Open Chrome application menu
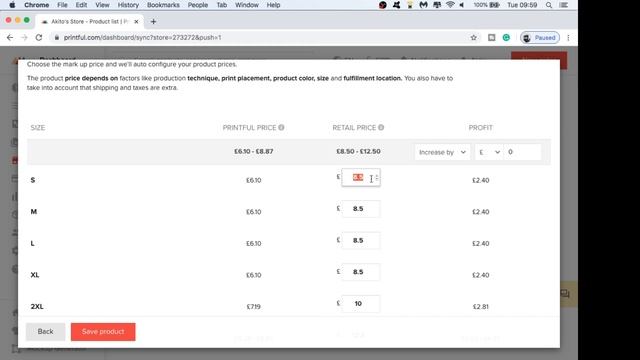The width and height of the screenshot is (640, 360). (x=36, y=5)
